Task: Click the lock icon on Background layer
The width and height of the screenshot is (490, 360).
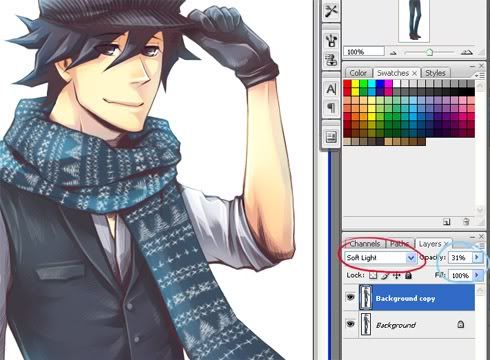Action: click(461, 324)
